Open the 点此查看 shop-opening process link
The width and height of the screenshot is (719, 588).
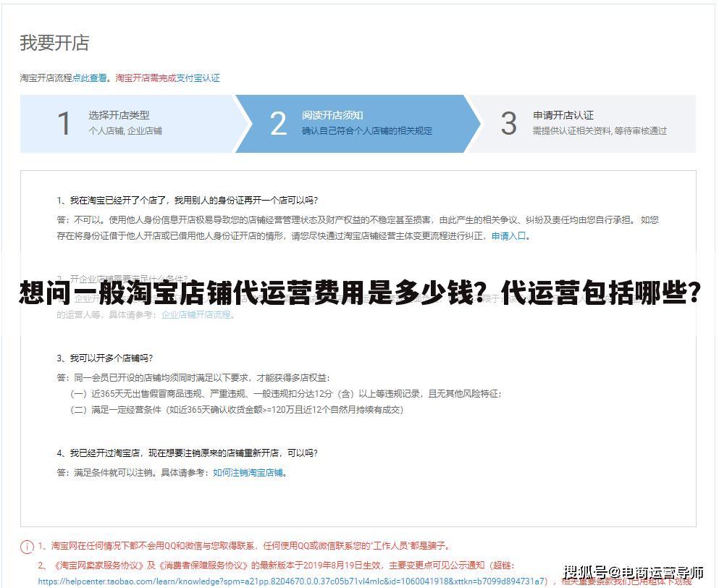(x=90, y=78)
